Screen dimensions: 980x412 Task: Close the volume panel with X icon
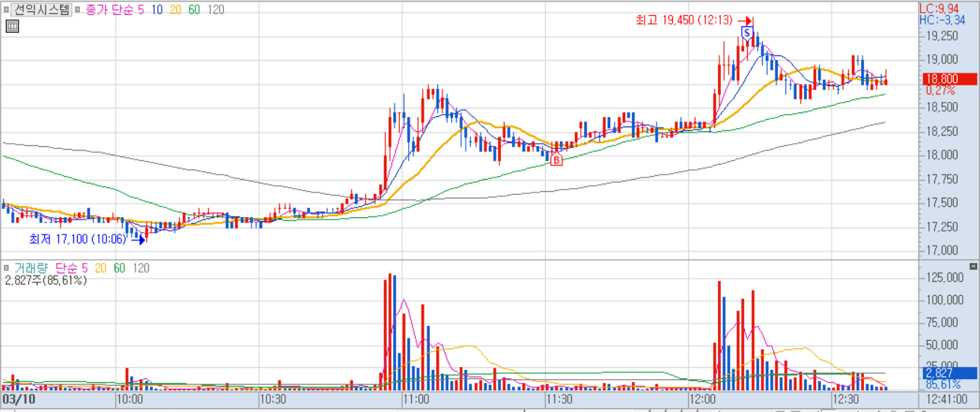[x=973, y=266]
